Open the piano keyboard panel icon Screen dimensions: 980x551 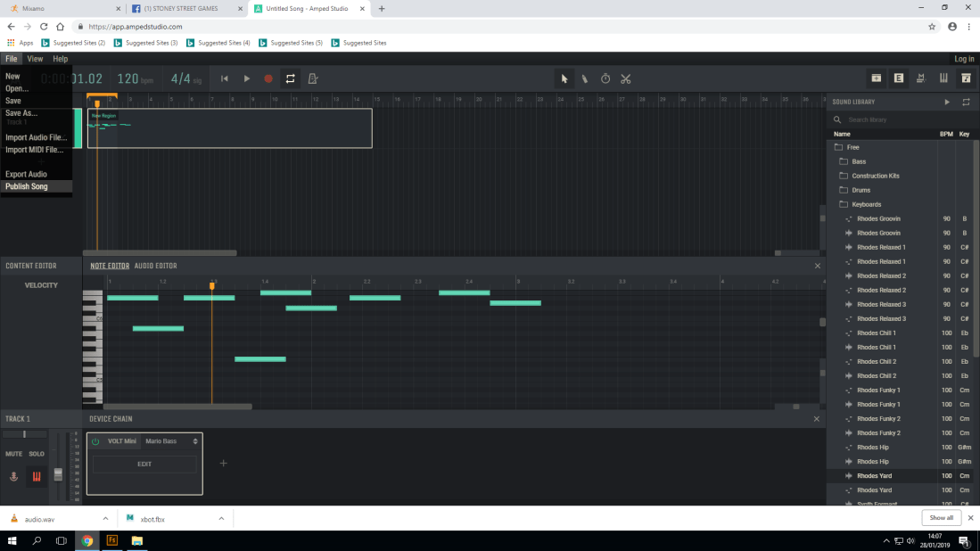943,78
